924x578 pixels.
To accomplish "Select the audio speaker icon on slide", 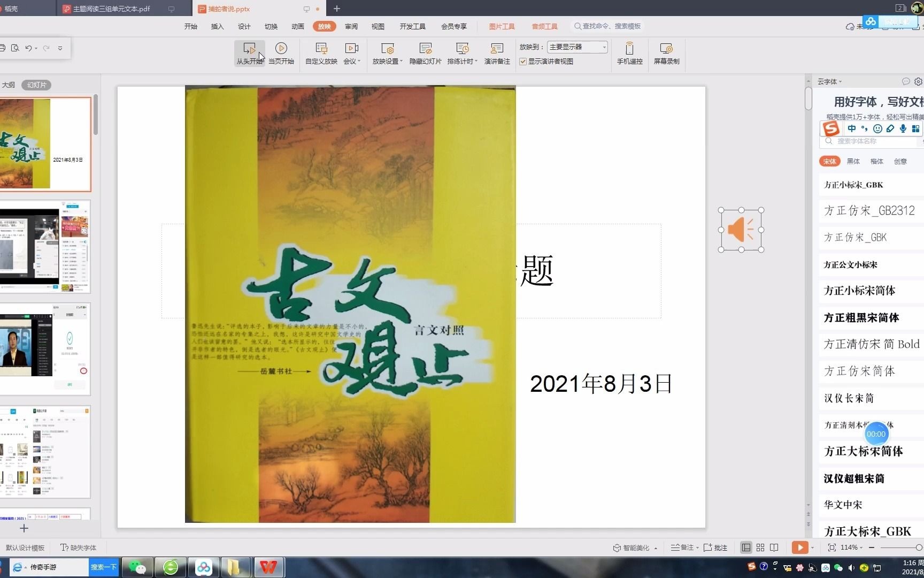I will pos(741,230).
